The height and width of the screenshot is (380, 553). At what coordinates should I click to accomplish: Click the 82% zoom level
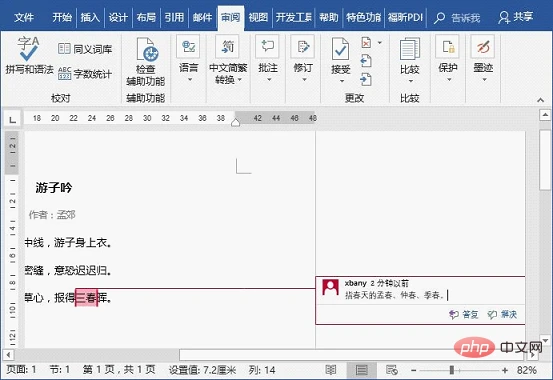click(x=527, y=370)
